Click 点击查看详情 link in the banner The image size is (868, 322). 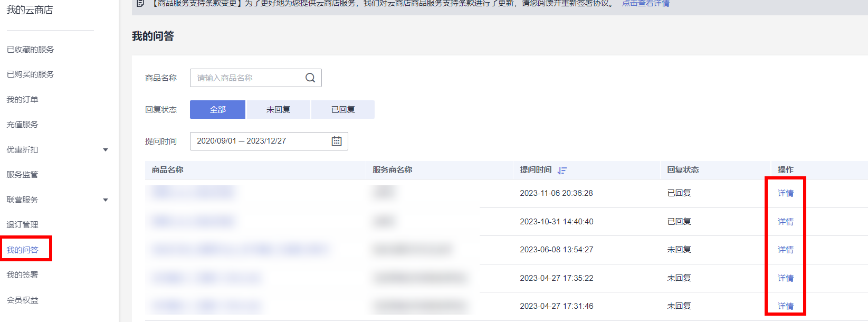pos(645,4)
